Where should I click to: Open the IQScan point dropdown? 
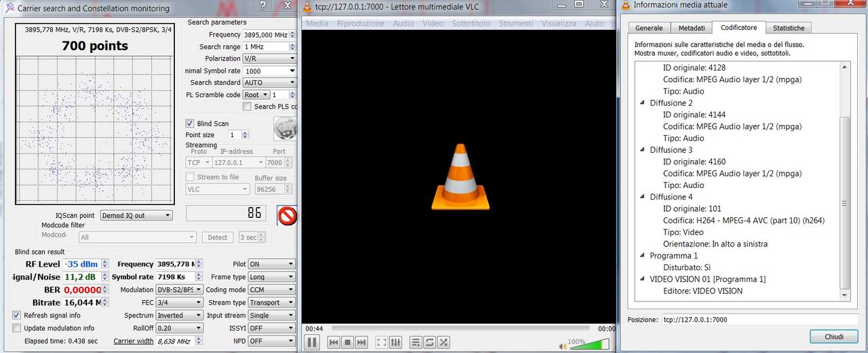pos(136,215)
